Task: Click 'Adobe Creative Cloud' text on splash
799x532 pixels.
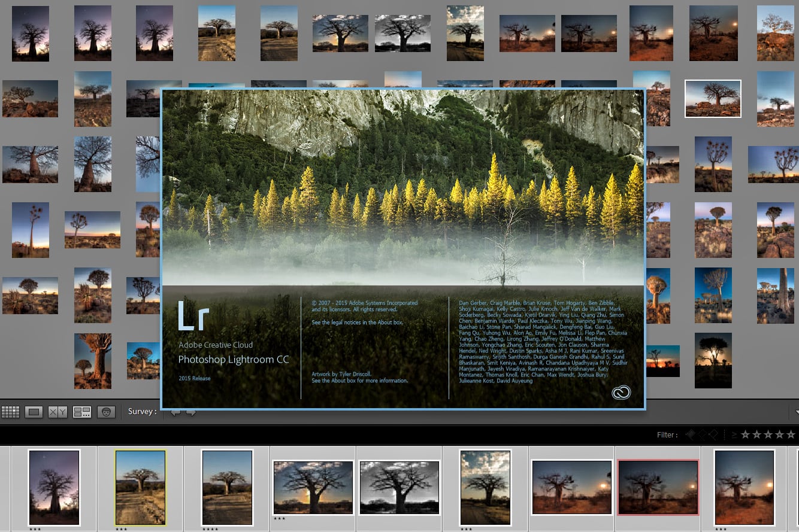Action: point(216,345)
